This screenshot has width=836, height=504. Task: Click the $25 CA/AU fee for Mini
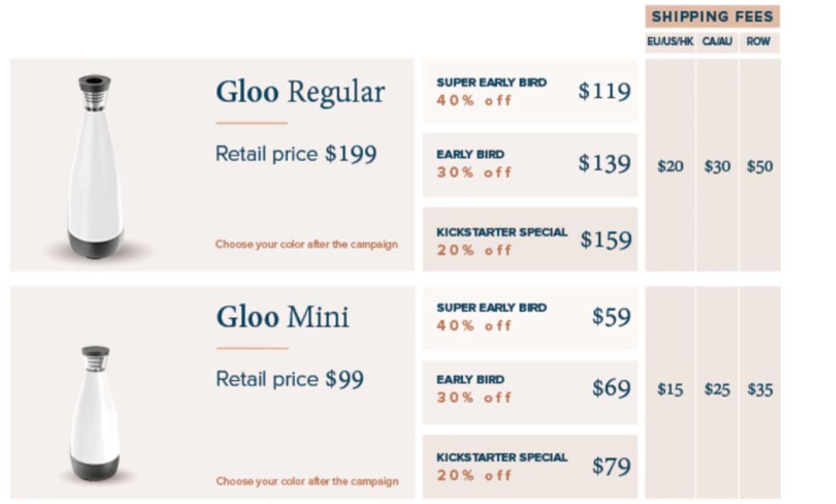[717, 389]
